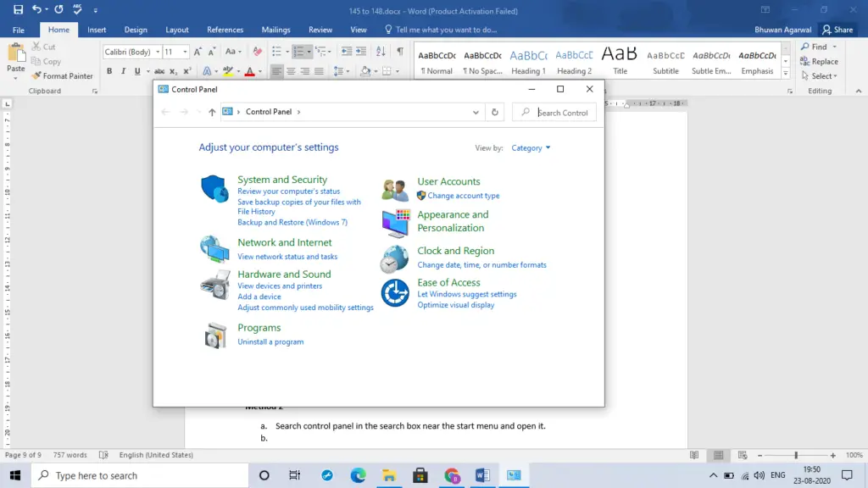Image resolution: width=868 pixels, height=488 pixels.
Task: Open the Select dropdown in Editing group
Action: click(820, 75)
